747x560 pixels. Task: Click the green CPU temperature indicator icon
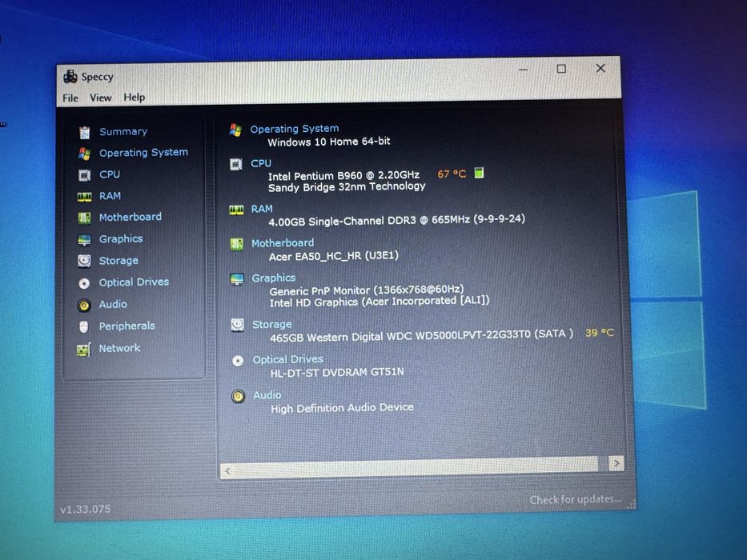[x=480, y=173]
